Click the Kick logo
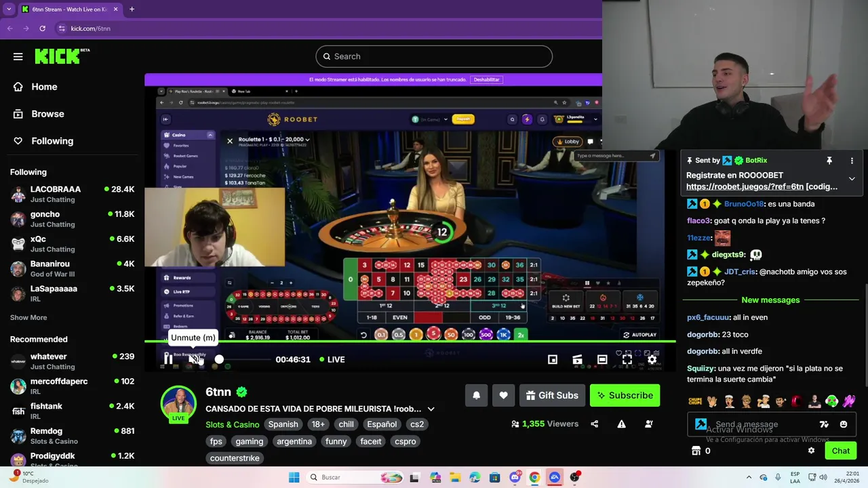 tap(62, 56)
